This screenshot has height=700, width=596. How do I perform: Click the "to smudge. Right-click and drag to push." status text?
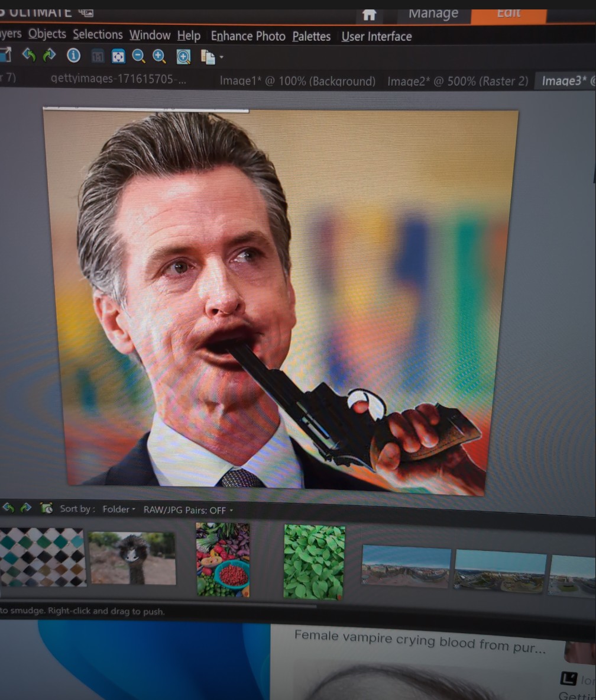coord(82,611)
